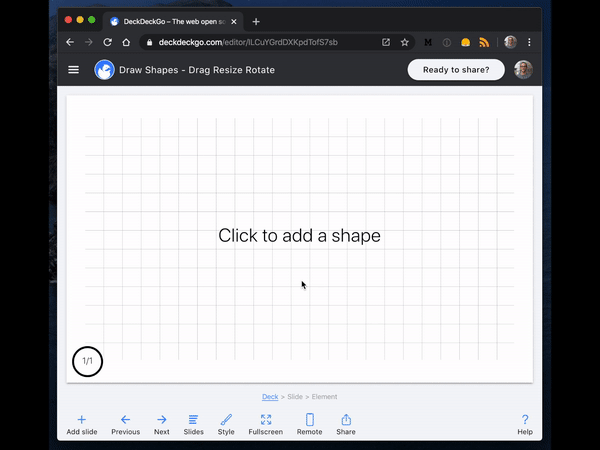Close the DeckDeckGo tab
The width and height of the screenshot is (600, 450).
(234, 22)
